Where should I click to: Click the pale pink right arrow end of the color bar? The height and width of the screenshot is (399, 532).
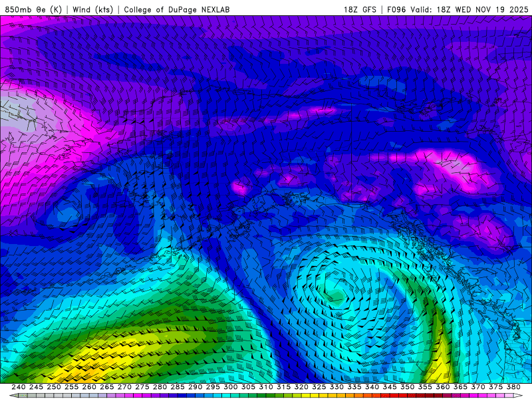[518, 396]
